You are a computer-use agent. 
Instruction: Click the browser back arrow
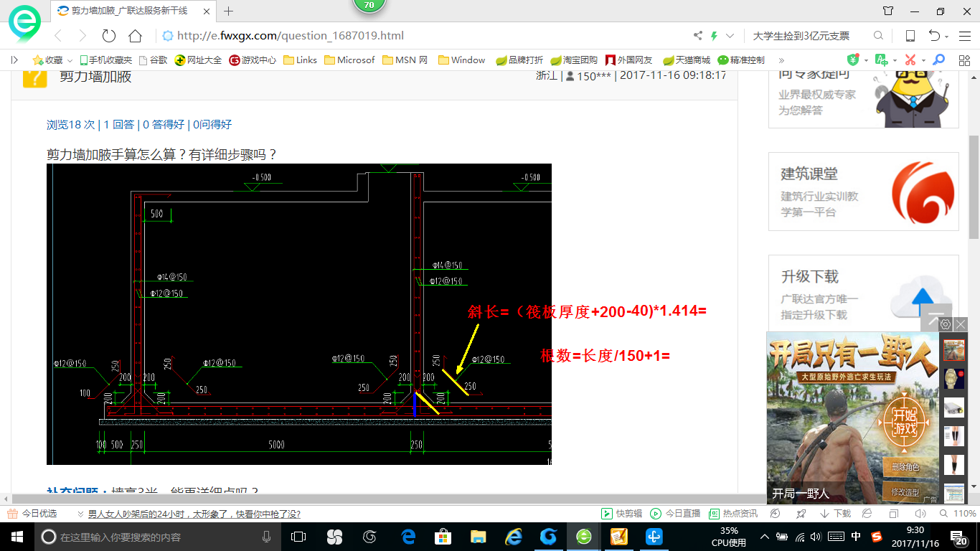pyautogui.click(x=59, y=36)
